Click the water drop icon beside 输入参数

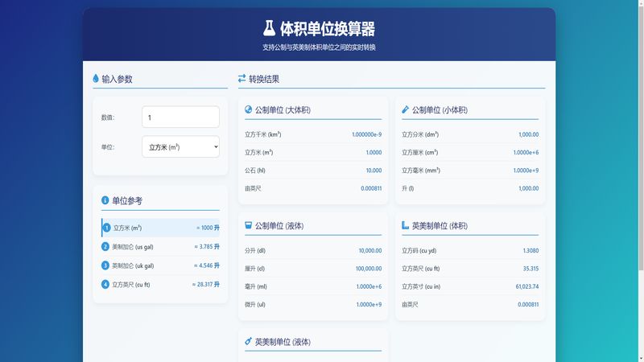[x=96, y=79]
